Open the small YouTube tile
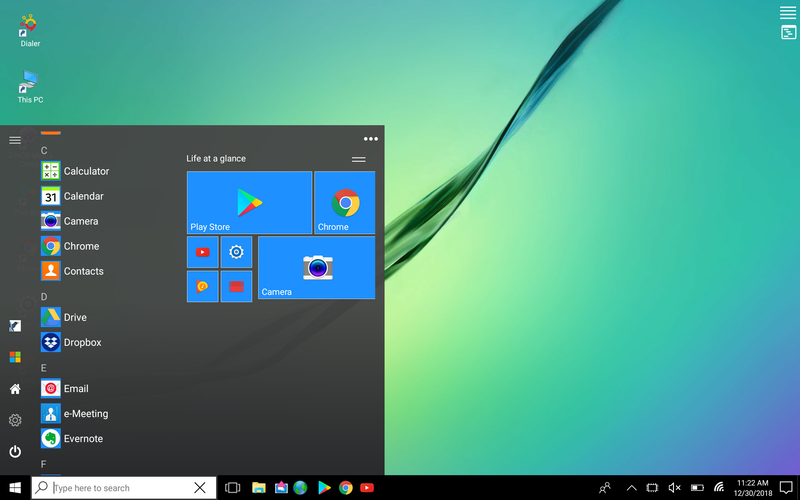 [203, 252]
